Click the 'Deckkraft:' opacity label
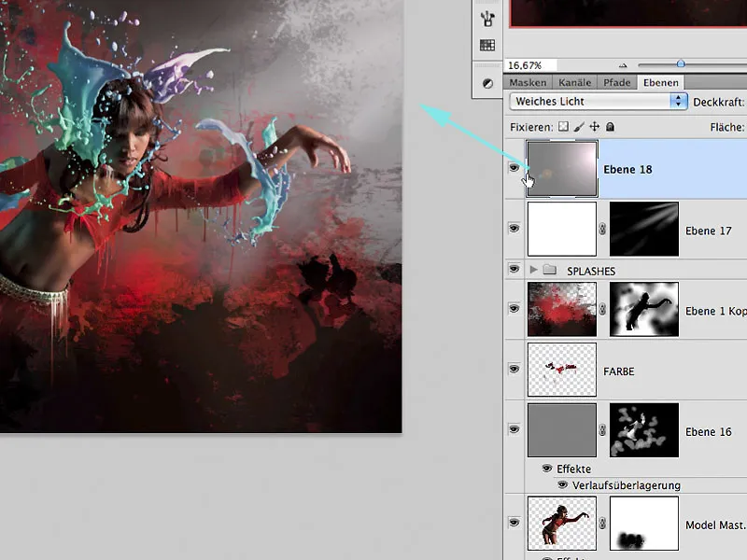The width and height of the screenshot is (747, 560). coord(719,102)
